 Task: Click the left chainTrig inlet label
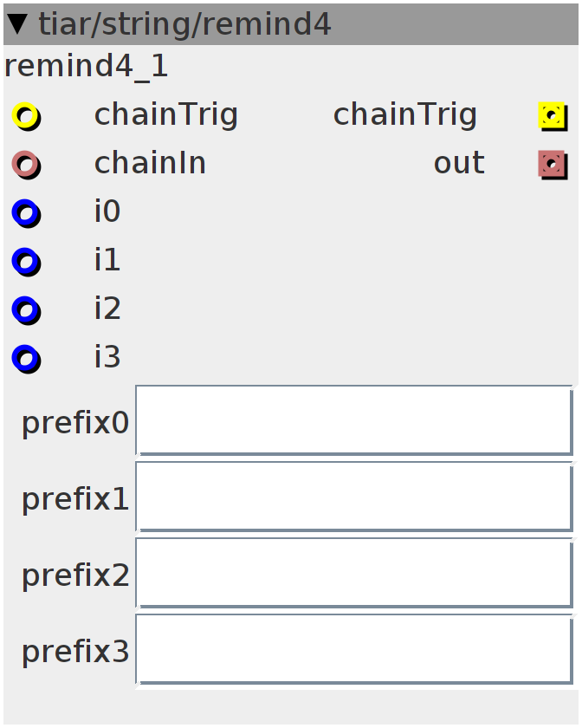click(x=166, y=115)
